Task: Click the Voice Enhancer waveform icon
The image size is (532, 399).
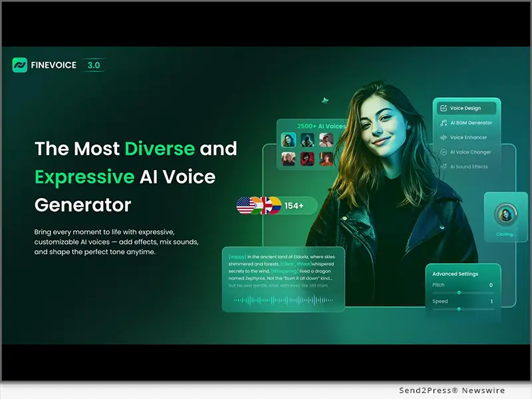Action: pos(443,138)
